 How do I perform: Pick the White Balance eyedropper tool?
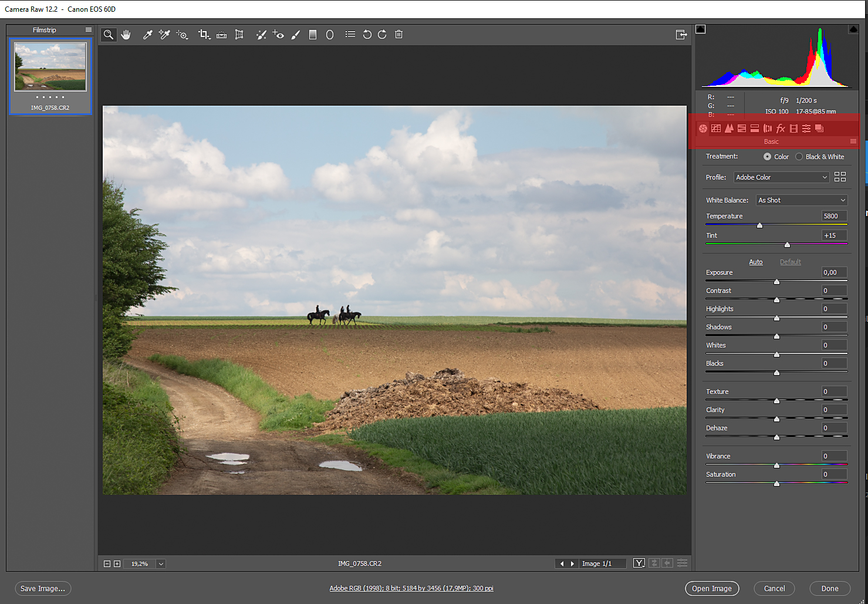coord(148,35)
